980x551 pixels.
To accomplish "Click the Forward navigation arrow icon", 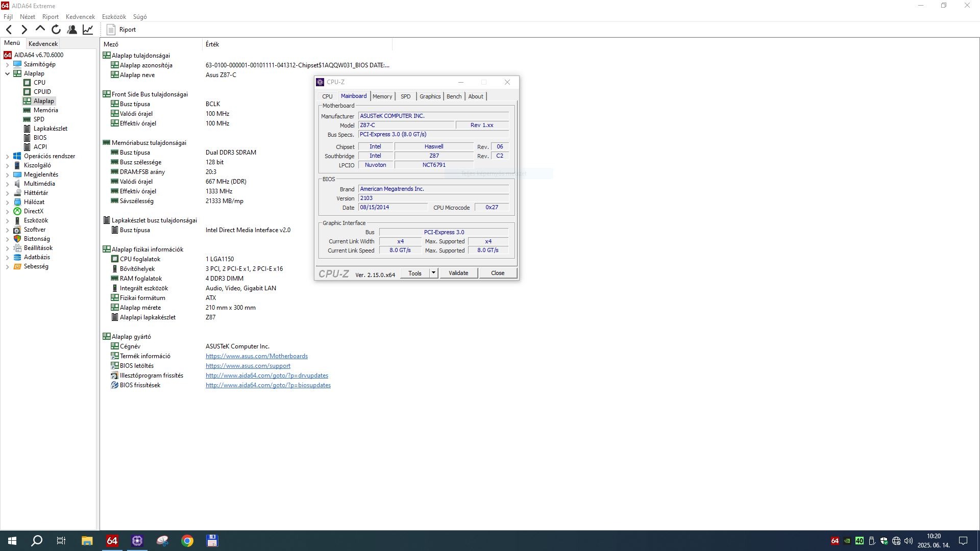I will (x=24, y=30).
